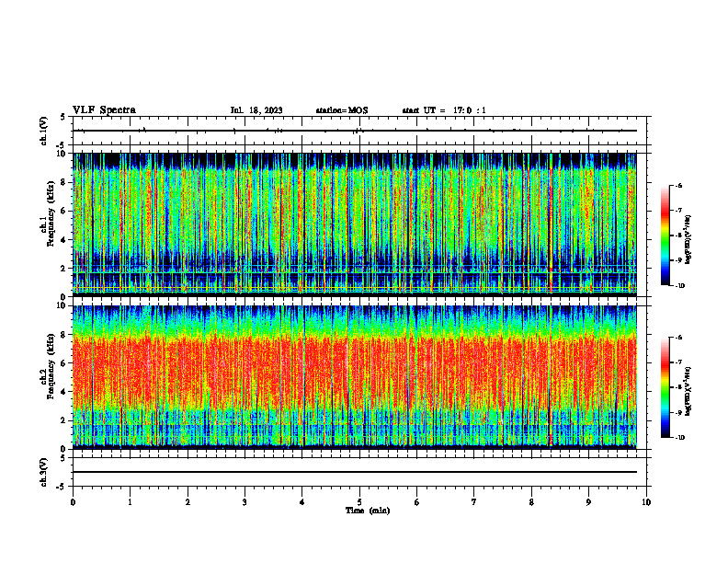Click the time axis tick label '1'
Viewport: 728px width, 563px height.
pos(130,502)
